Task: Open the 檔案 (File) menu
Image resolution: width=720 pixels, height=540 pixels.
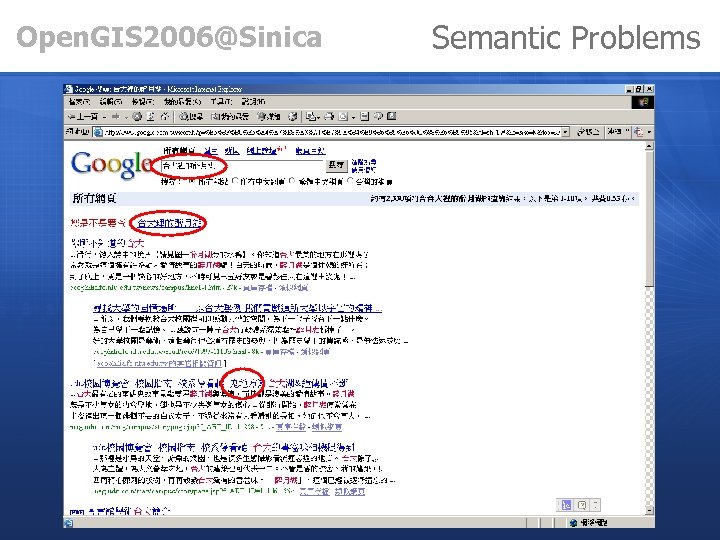Action: point(79,101)
